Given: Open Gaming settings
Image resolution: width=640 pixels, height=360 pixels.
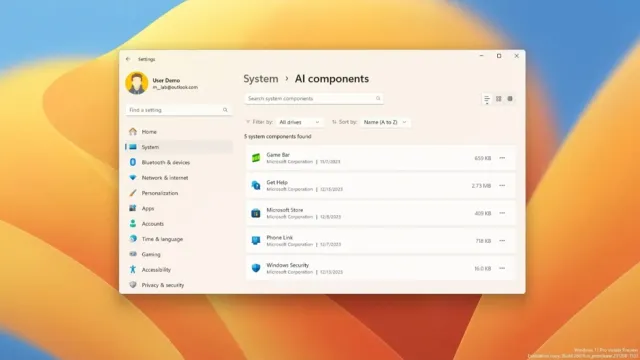Looking at the screenshot, I should click(x=179, y=254).
